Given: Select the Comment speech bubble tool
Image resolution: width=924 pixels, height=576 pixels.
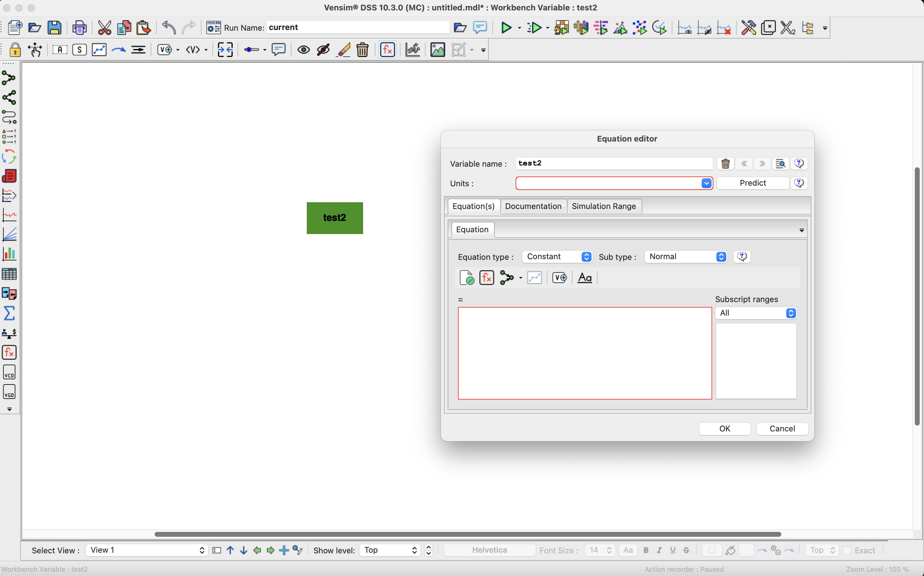Looking at the screenshot, I should tap(279, 50).
